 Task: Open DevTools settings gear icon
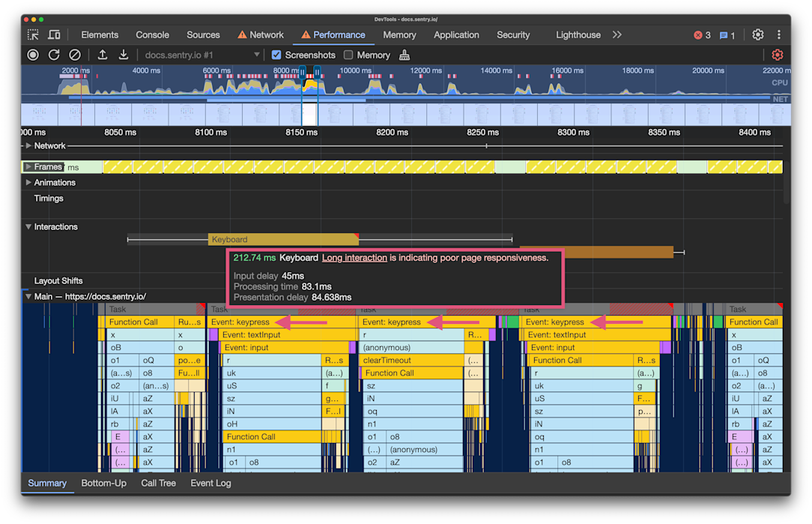[x=758, y=34]
